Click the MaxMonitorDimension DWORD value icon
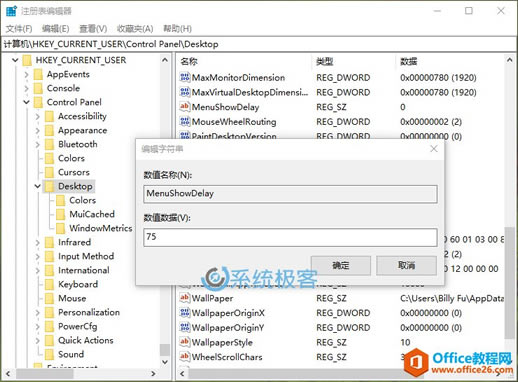518x382 pixels. coord(185,77)
